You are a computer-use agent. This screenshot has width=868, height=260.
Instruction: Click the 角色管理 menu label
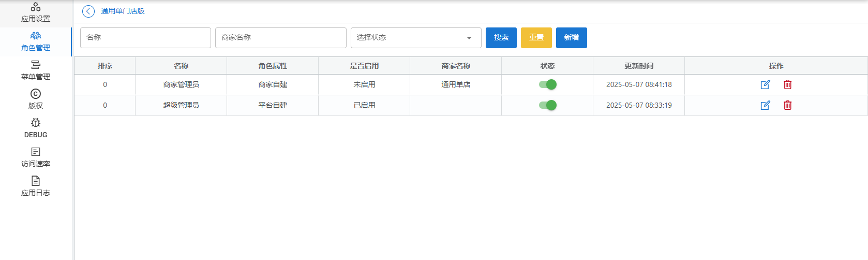point(36,48)
